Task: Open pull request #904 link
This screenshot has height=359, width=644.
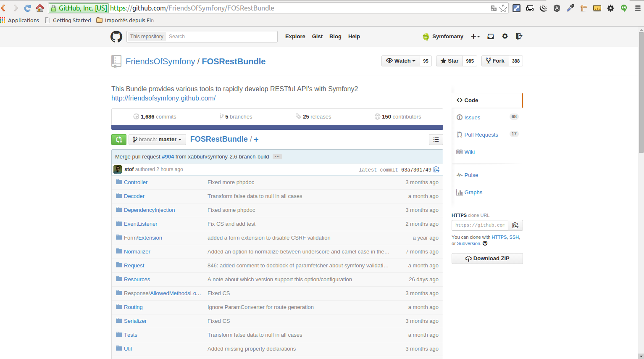Action: [168, 157]
